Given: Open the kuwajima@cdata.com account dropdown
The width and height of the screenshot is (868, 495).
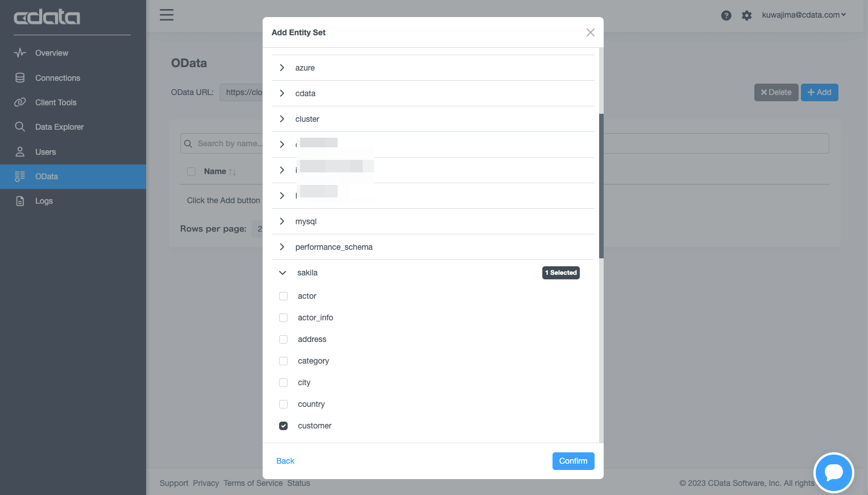Looking at the screenshot, I should click(804, 15).
